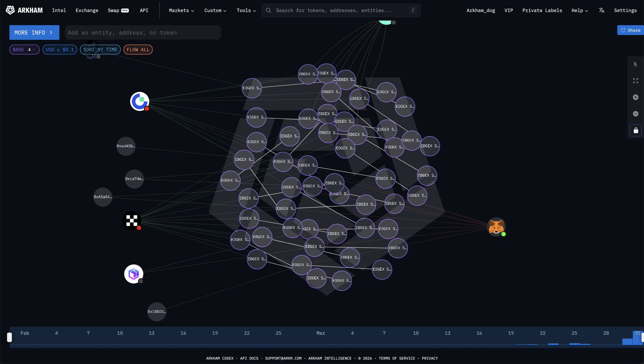
Task: Open the Intel menu item
Action: [59, 10]
